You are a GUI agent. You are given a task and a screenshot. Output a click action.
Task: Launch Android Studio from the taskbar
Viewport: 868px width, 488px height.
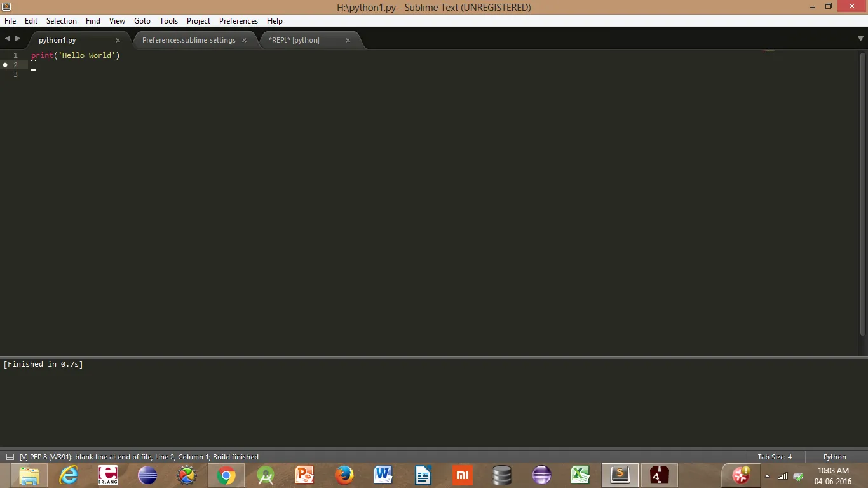point(266,475)
